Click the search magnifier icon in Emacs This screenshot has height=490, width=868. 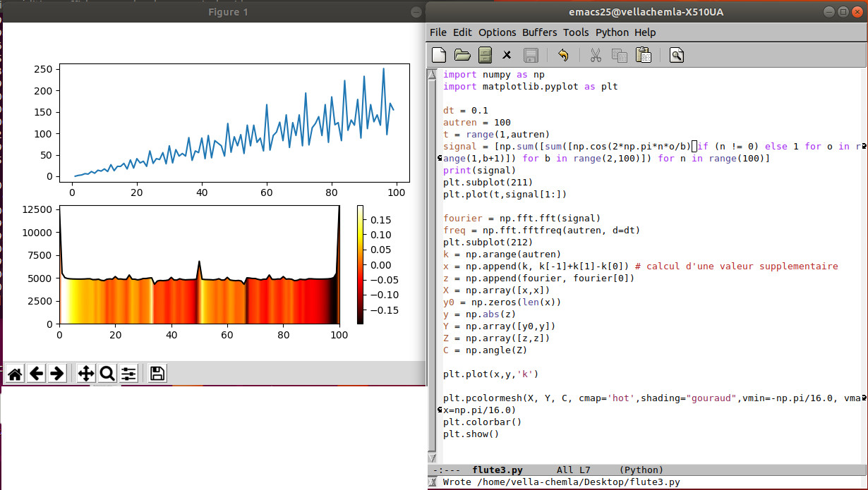click(x=677, y=55)
